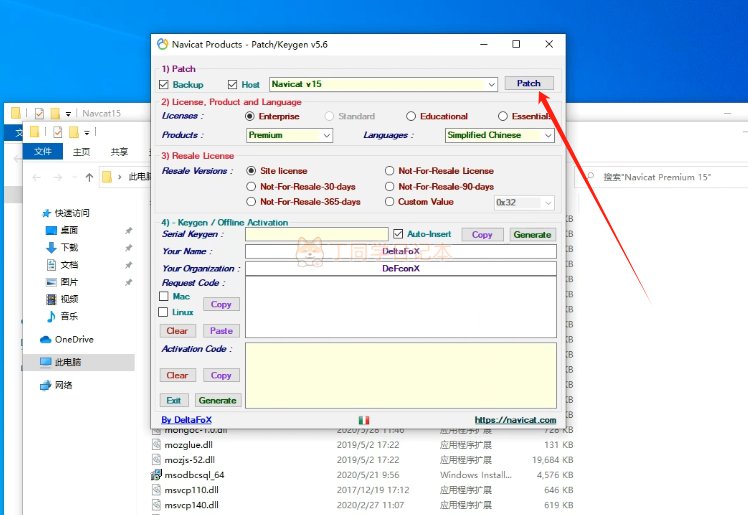Click the https://navicat.com link
This screenshot has height=515, width=748.
[514, 420]
